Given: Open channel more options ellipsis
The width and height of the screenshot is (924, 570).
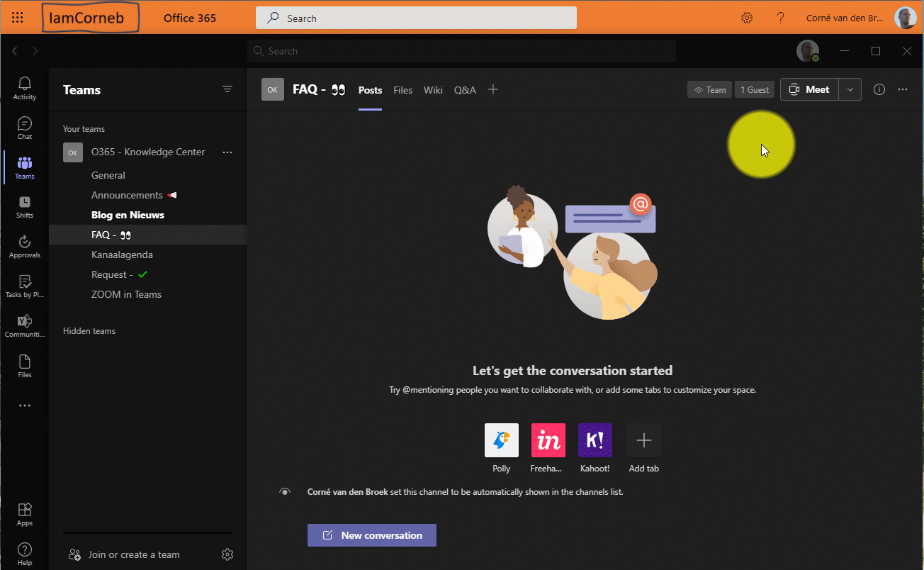Looking at the screenshot, I should (903, 89).
